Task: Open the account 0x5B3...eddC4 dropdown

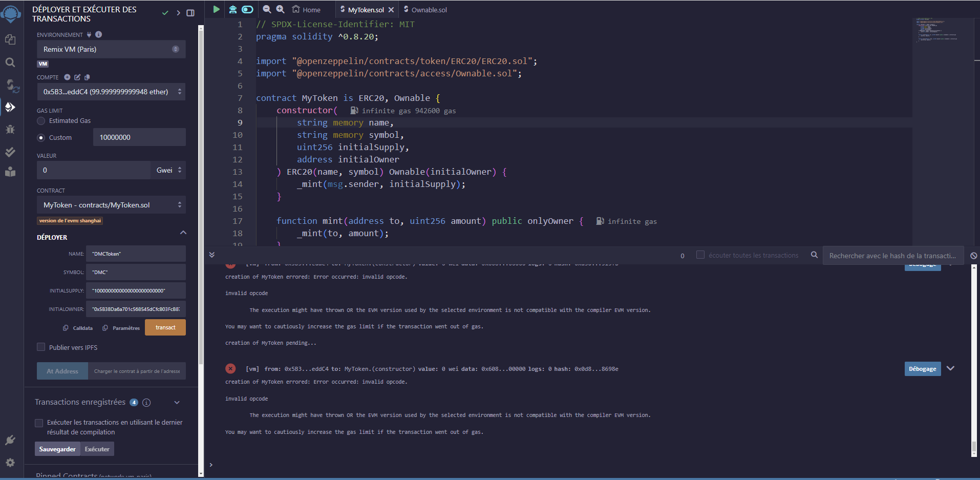Action: point(111,92)
